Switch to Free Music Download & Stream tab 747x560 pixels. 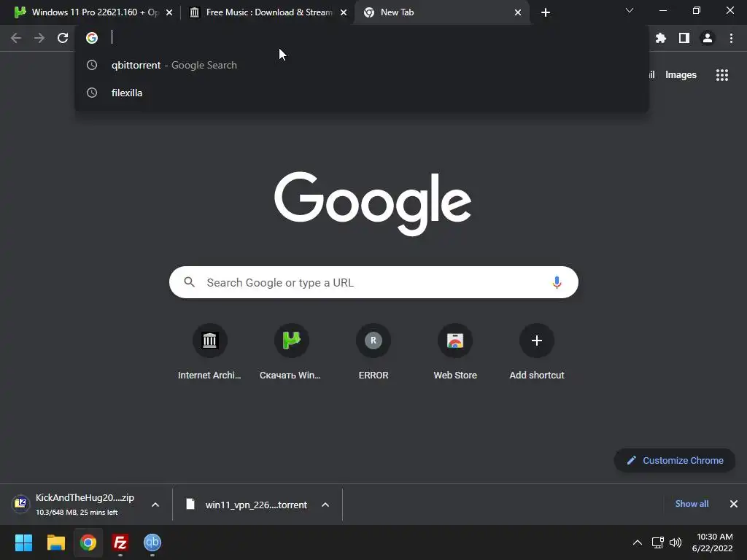[267, 12]
